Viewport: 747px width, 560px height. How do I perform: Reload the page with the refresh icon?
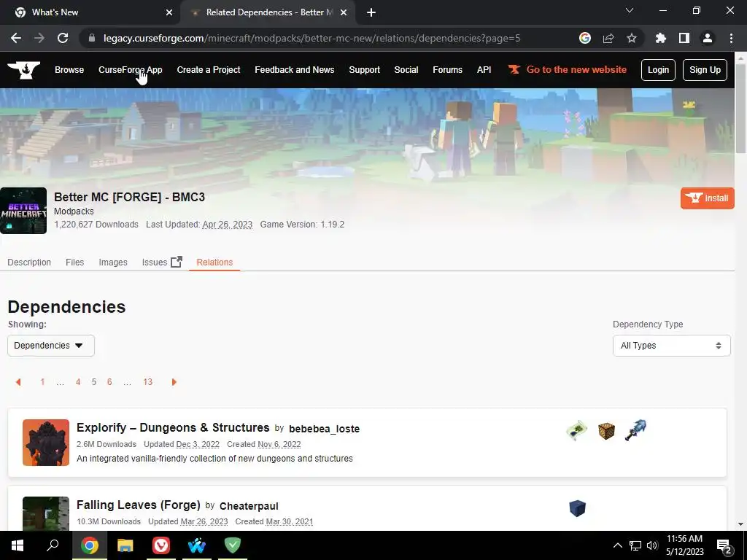[x=63, y=38]
